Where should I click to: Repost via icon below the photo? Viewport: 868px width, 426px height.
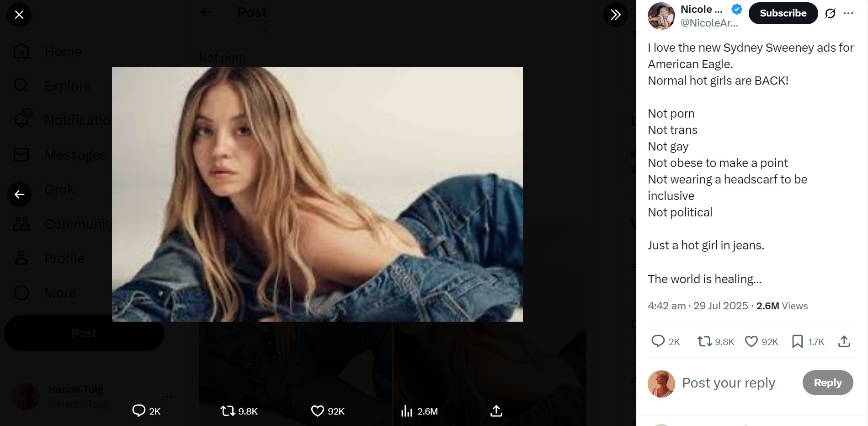pyautogui.click(x=228, y=411)
